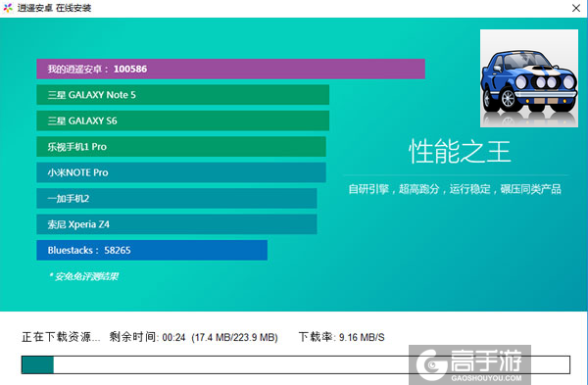This screenshot has width=588, height=385.
Task: Click the 三星 GALAXY S6 bar
Action: click(182, 120)
